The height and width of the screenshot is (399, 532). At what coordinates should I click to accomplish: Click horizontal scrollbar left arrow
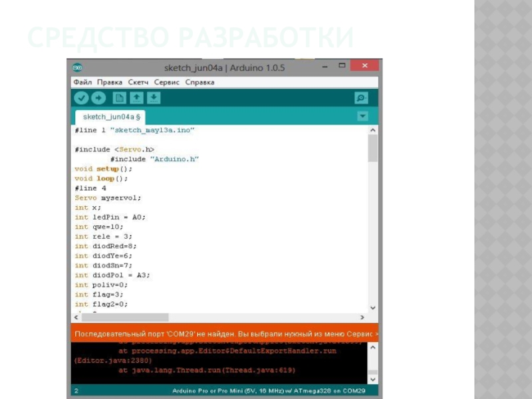(76, 317)
